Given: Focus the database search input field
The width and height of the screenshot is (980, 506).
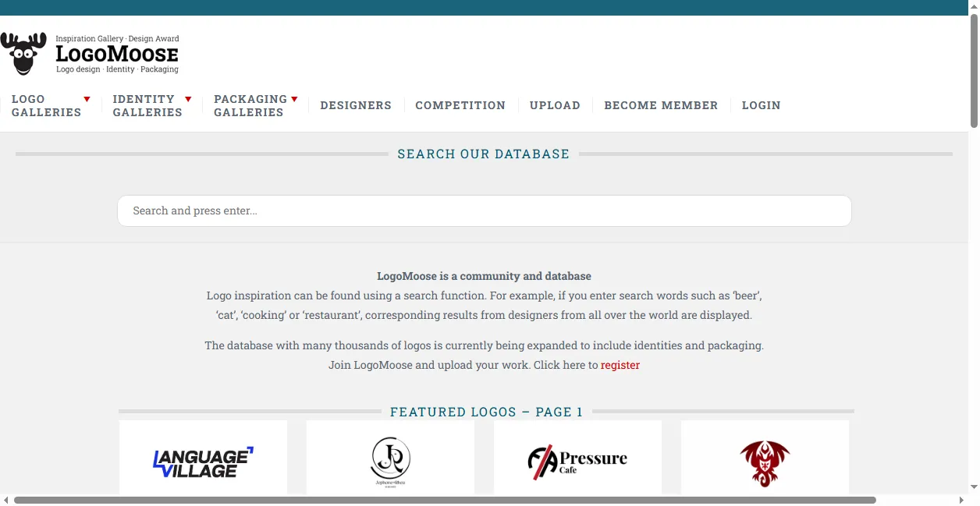Looking at the screenshot, I should (x=484, y=211).
